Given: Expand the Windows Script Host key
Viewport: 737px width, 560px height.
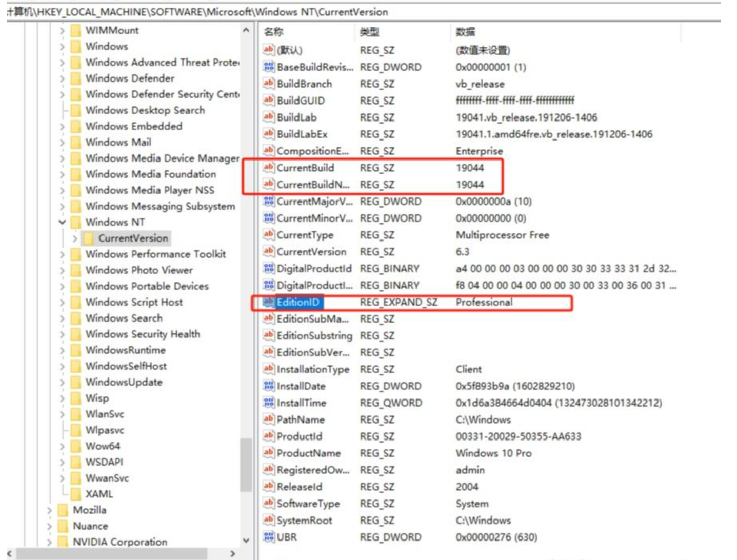Looking at the screenshot, I should point(62,303).
